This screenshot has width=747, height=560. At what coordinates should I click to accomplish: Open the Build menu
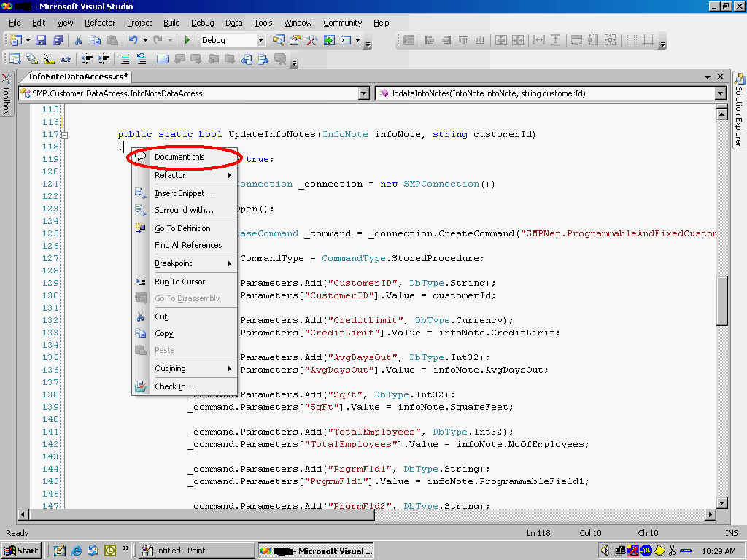pyautogui.click(x=171, y=23)
